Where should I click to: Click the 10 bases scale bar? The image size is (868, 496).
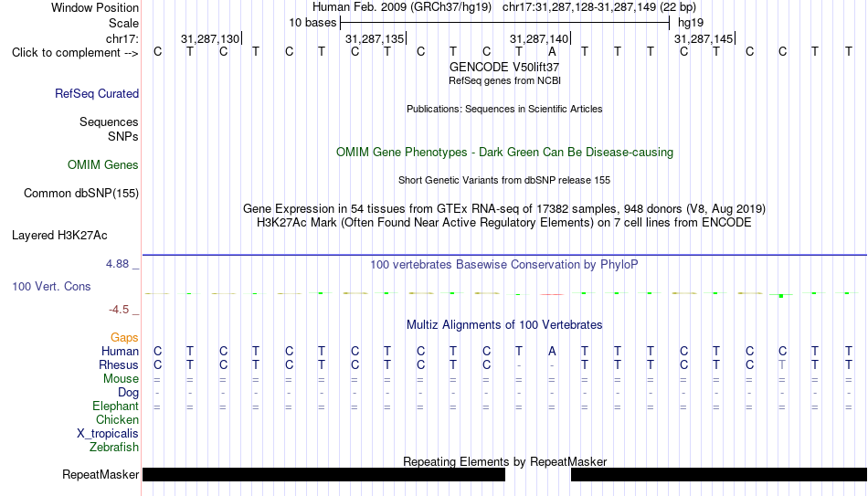pyautogui.click(x=504, y=23)
